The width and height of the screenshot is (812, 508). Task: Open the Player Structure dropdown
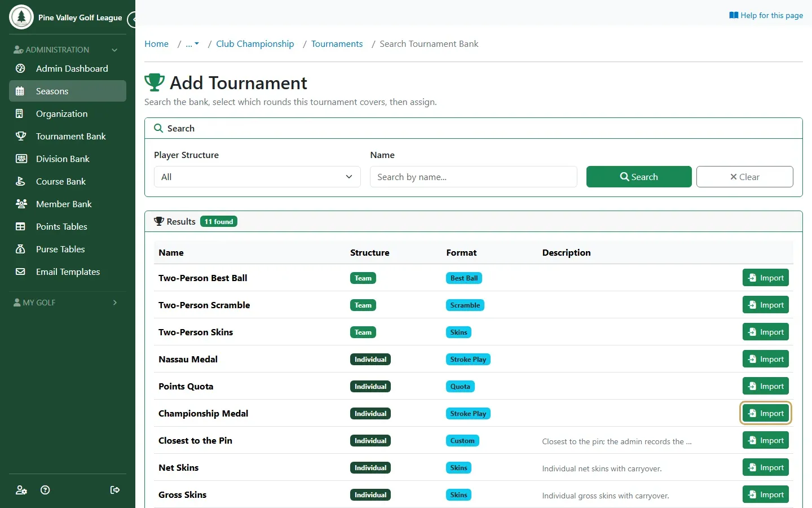[257, 177]
